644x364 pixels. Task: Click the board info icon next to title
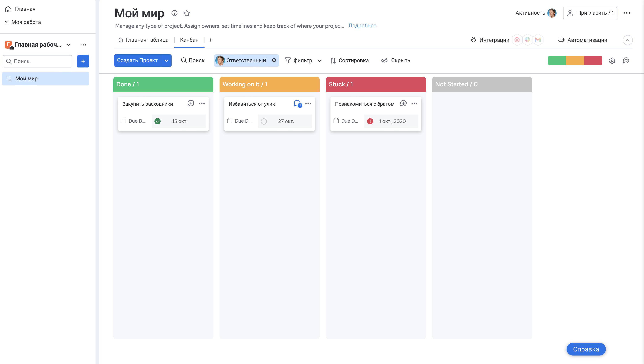(174, 13)
